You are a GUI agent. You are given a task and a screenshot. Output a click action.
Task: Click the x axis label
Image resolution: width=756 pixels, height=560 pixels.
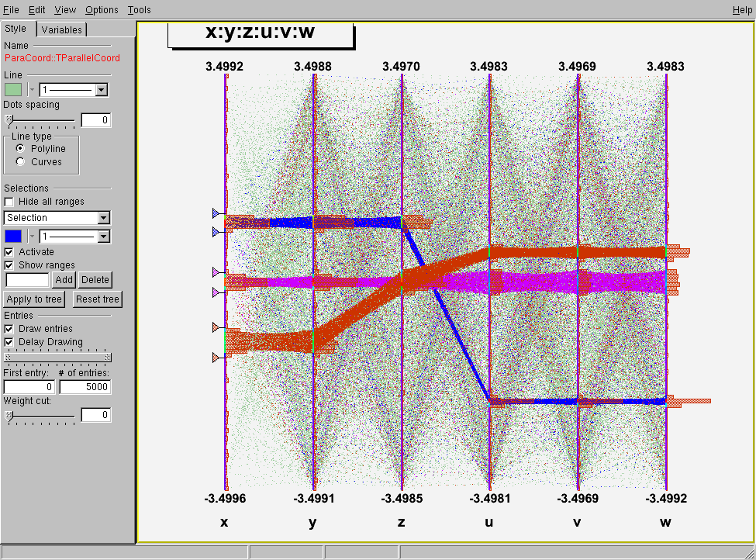[224, 522]
